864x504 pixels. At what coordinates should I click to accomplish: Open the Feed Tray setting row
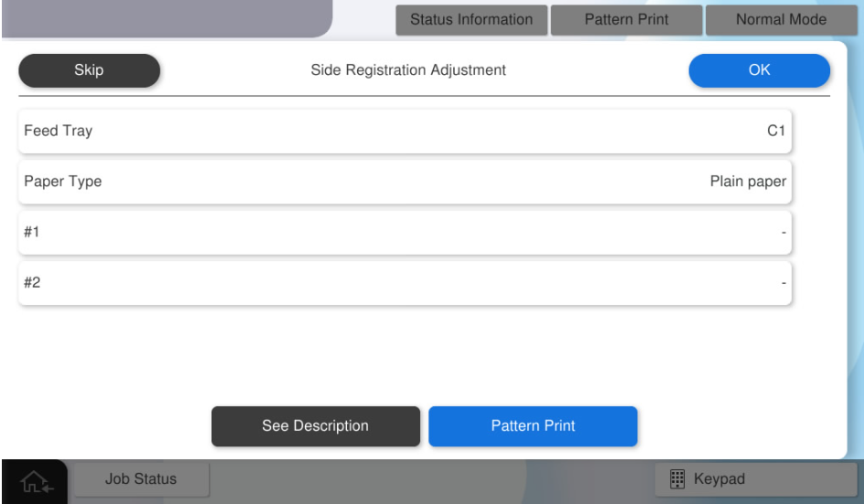pos(405,131)
